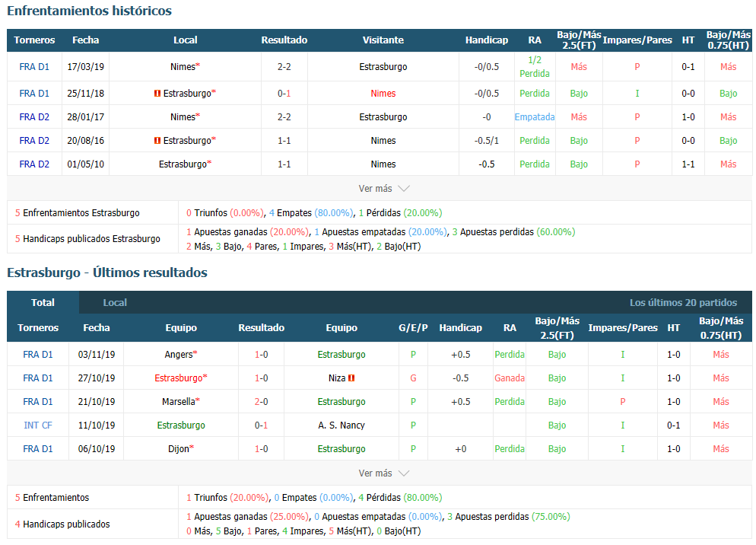756x545 pixels.
Task: Click Marsella team name
Action: click(x=179, y=402)
